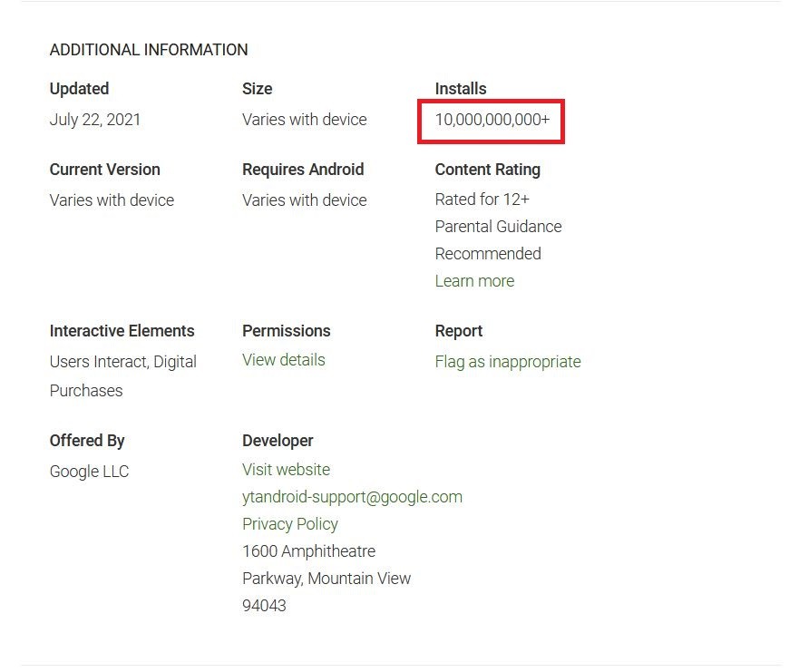Click Users Interact, Digital text

pyautogui.click(x=122, y=362)
